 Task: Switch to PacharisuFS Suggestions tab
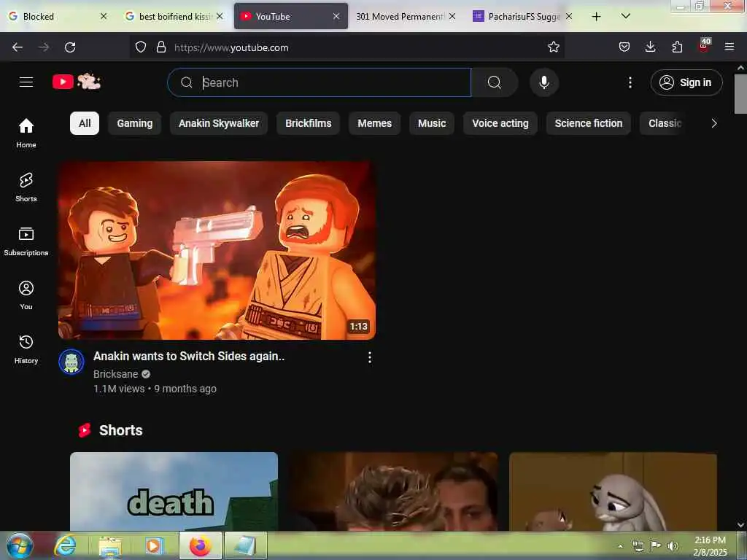tap(523, 16)
